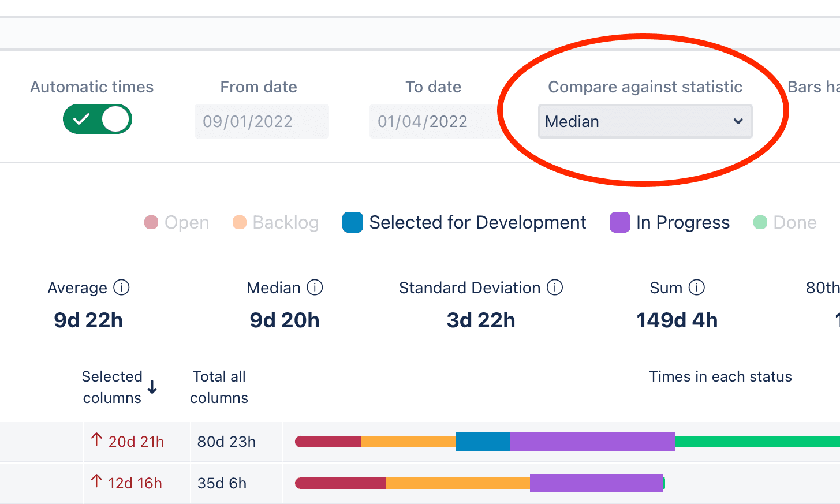The width and height of the screenshot is (840, 504).
Task: Show info for the Sum statistic
Action: [697, 288]
